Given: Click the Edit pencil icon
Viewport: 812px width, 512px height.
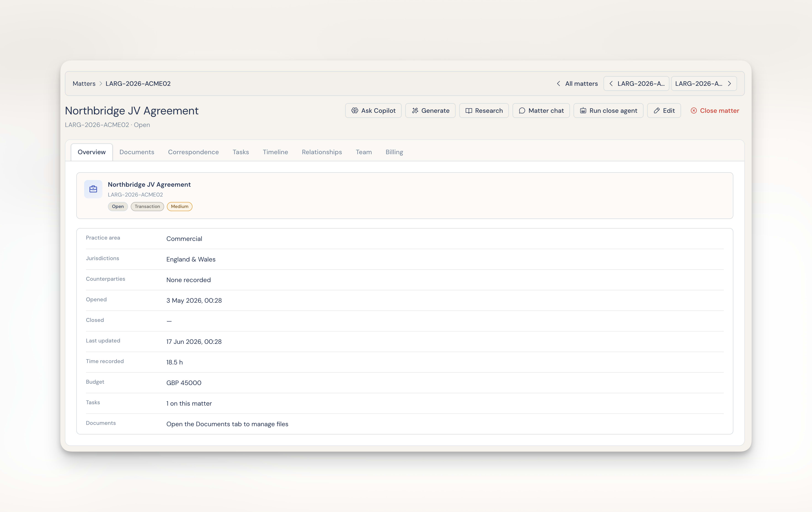Looking at the screenshot, I should point(657,111).
